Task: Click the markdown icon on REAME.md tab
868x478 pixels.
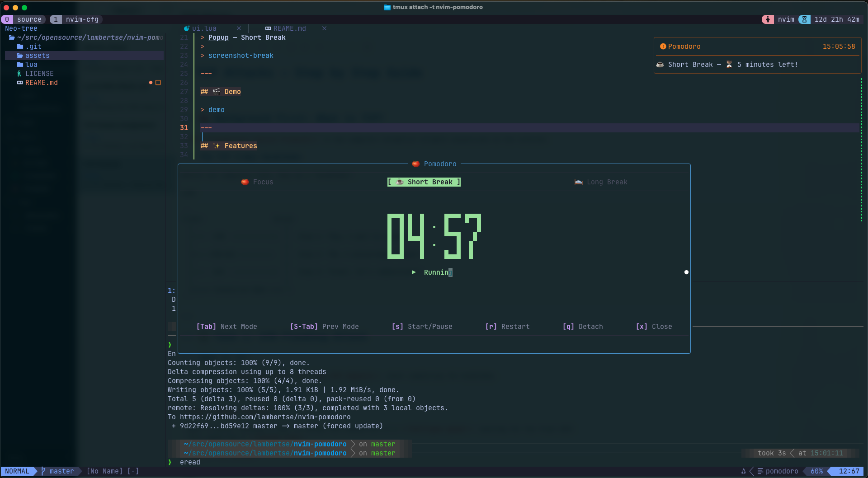Action: pyautogui.click(x=268, y=28)
